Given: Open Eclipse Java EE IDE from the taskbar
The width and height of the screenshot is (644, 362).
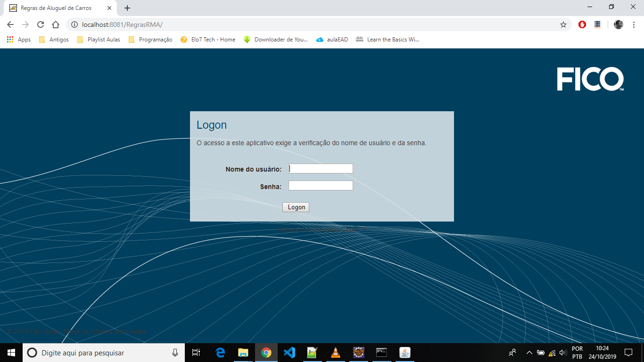Looking at the screenshot, I should tap(358, 353).
